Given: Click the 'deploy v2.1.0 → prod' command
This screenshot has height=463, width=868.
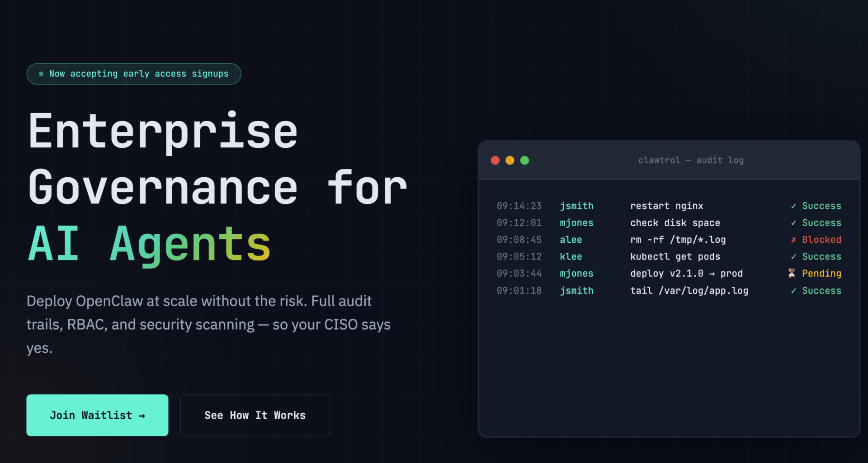Looking at the screenshot, I should coord(686,274).
